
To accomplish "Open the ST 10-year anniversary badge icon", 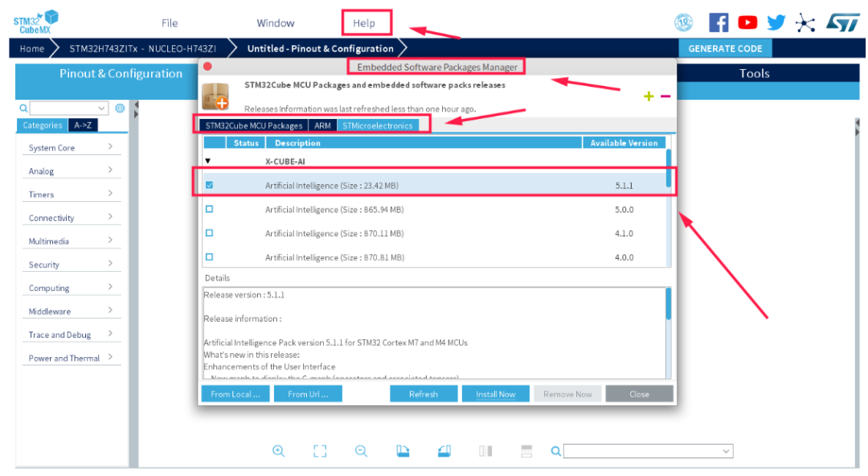I will coord(684,23).
